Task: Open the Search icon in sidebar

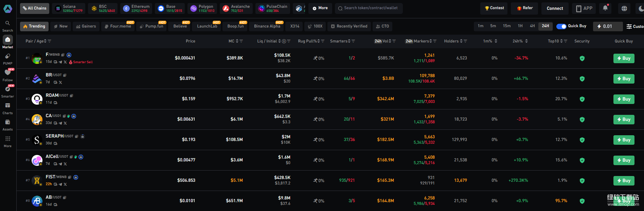Action: click(x=7, y=26)
